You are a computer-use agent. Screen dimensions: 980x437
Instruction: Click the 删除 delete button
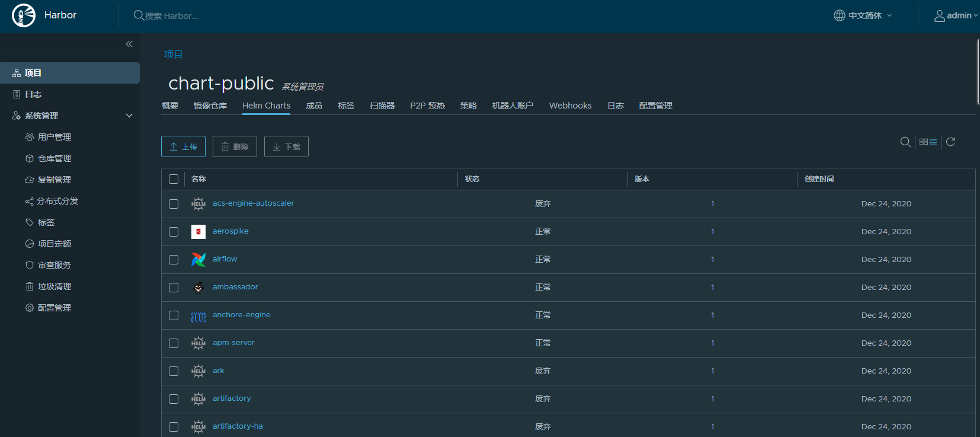(x=235, y=146)
